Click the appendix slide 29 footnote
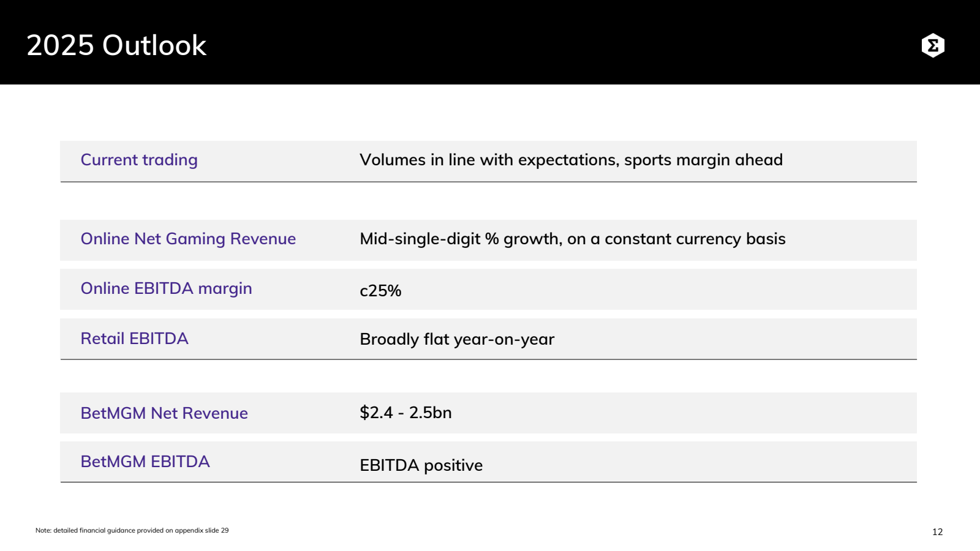 [132, 530]
